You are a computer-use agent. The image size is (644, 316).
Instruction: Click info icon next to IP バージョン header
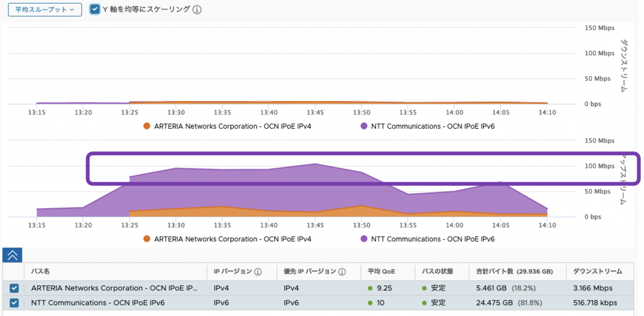[258, 271]
